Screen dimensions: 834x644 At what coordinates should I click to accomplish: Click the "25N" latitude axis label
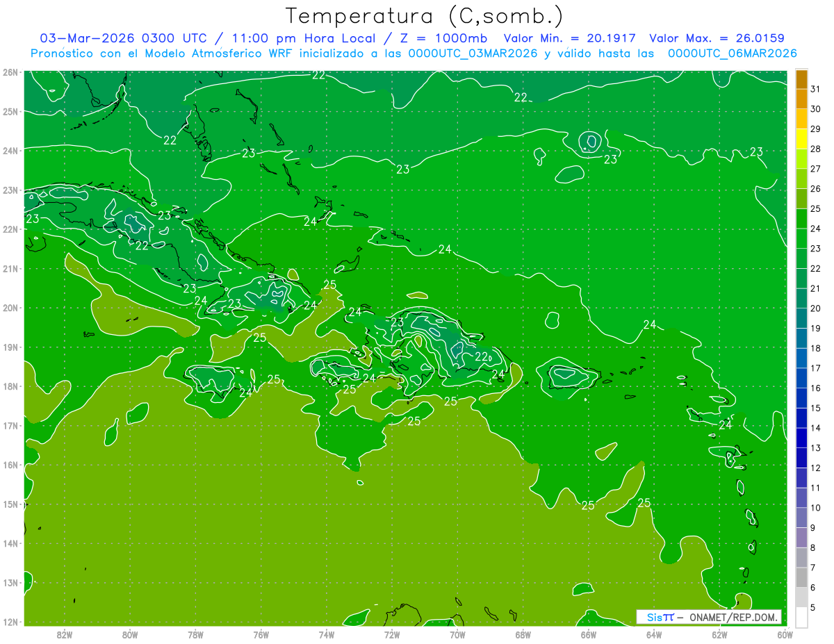(x=10, y=111)
